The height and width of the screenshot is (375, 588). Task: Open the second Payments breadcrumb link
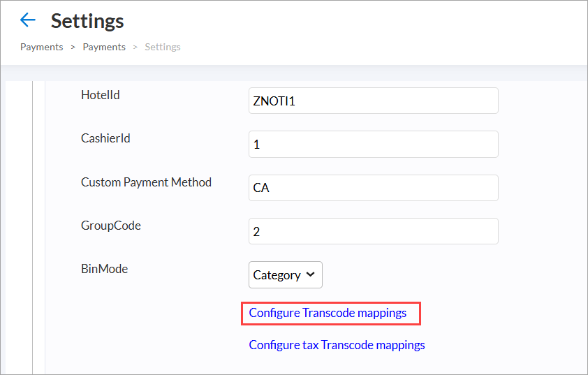point(104,47)
